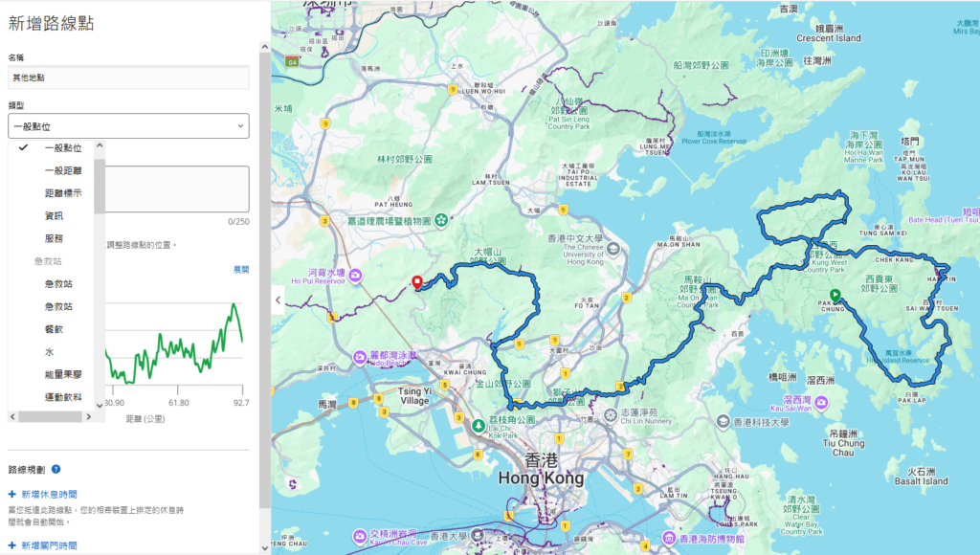Click the Chinese University graduation cap icon
Image resolution: width=980 pixels, height=555 pixels.
[612, 249]
